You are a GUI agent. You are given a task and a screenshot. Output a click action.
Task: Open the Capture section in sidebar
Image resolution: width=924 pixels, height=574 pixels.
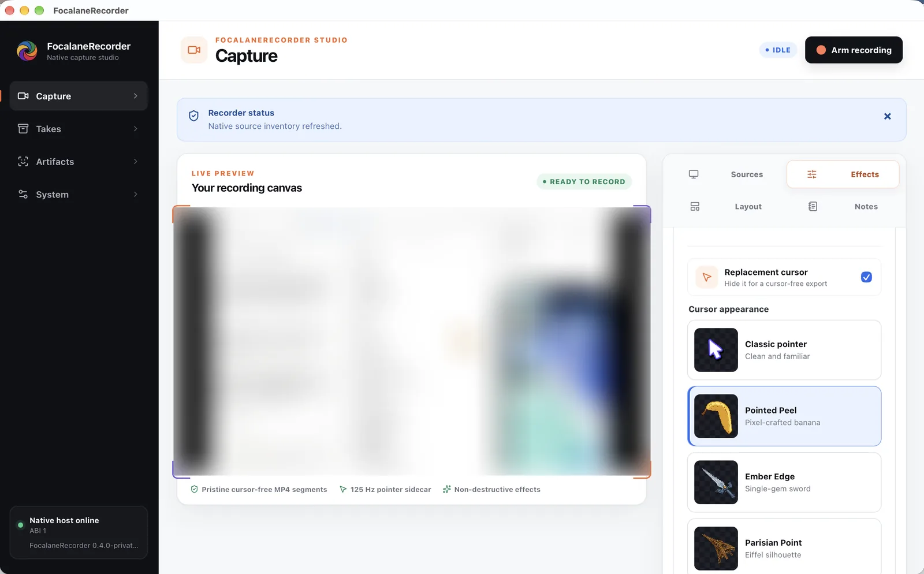pos(79,96)
